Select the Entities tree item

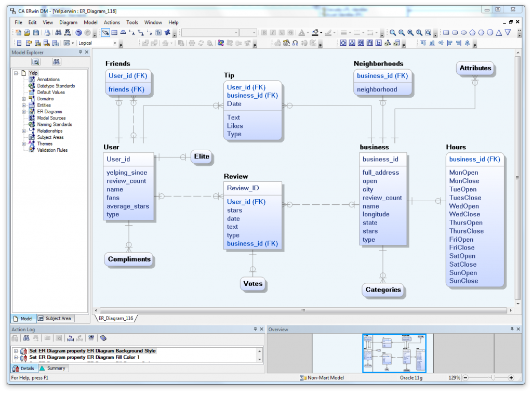pos(44,105)
